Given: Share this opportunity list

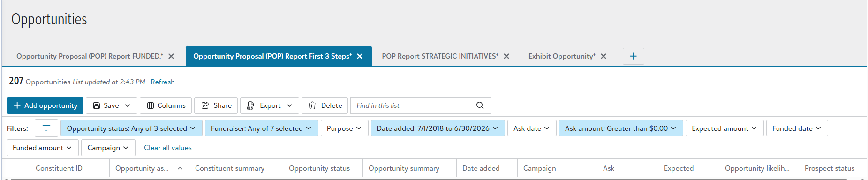Looking at the screenshot, I should 216,105.
